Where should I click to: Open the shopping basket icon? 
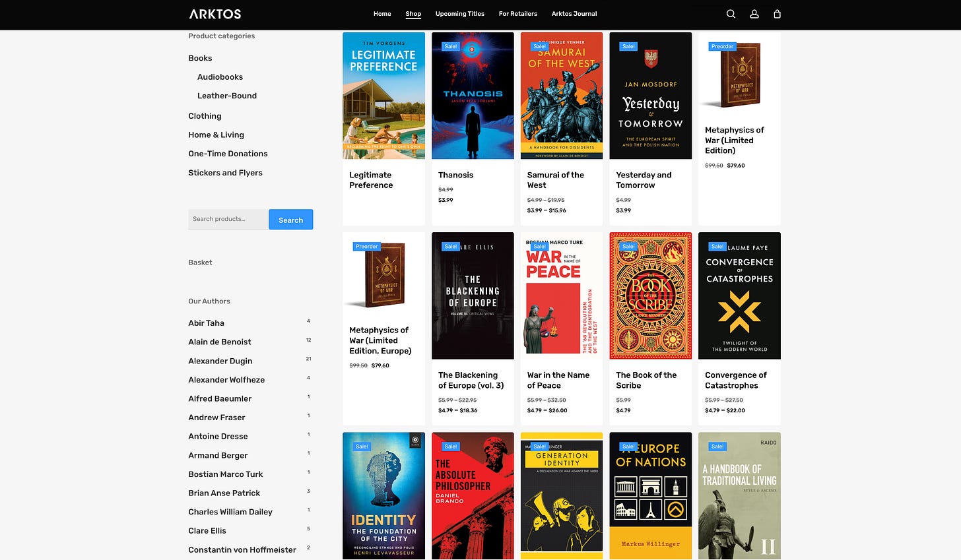tap(777, 14)
